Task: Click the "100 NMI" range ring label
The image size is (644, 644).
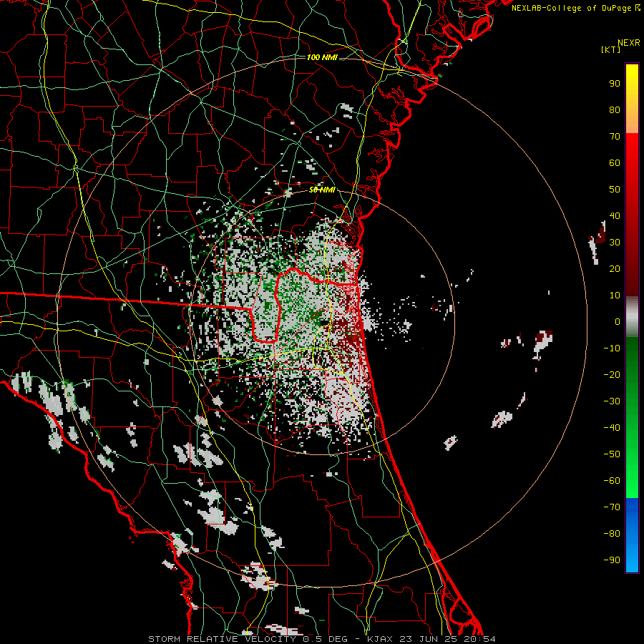Action: (x=322, y=57)
